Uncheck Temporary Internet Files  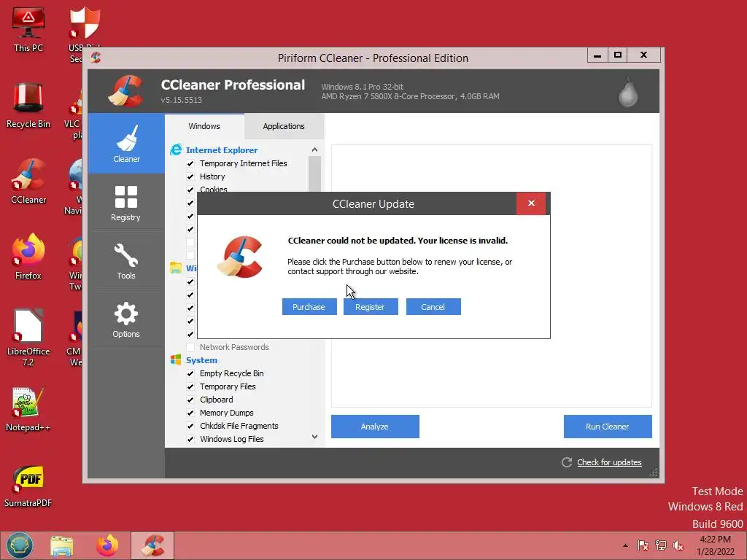(190, 163)
